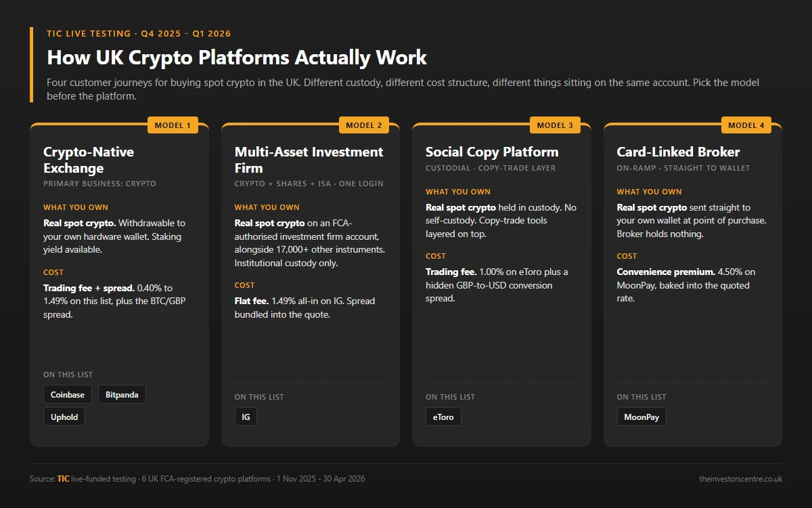Click ON THIS LIST label above MoonPay

pos(641,397)
